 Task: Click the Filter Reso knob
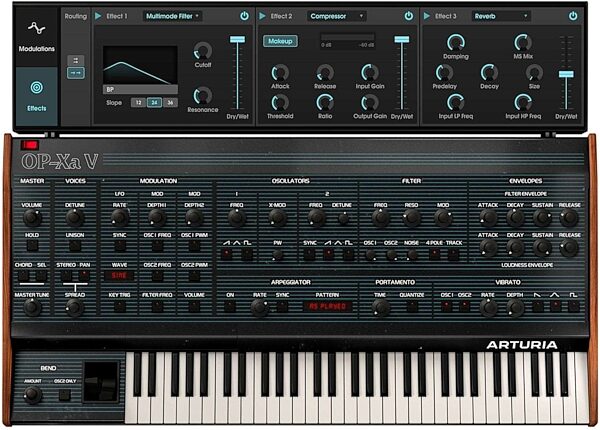[412, 217]
